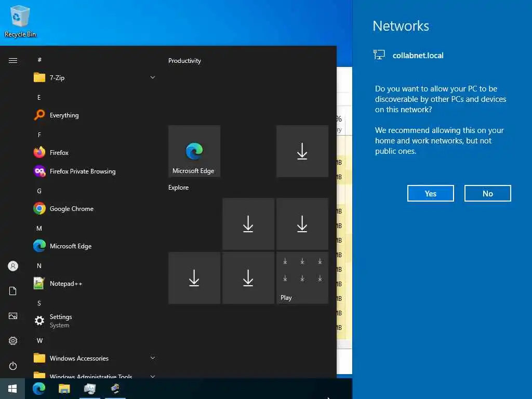
Task: Expand the Windows Administrative Tools chevron
Action: coord(153,376)
